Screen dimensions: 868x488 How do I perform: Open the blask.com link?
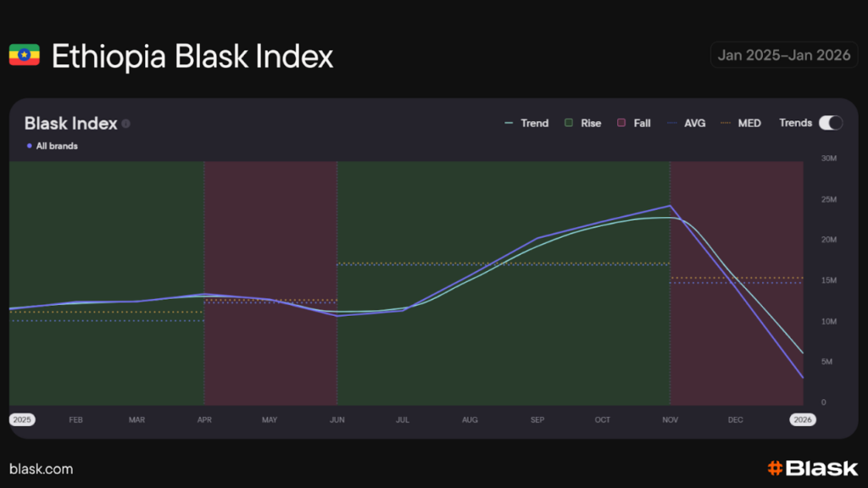(x=41, y=469)
